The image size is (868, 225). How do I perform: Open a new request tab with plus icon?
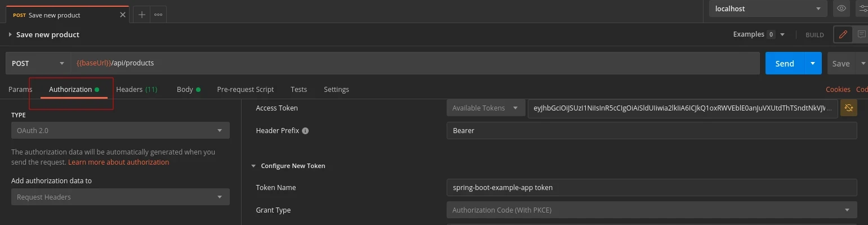pos(142,15)
